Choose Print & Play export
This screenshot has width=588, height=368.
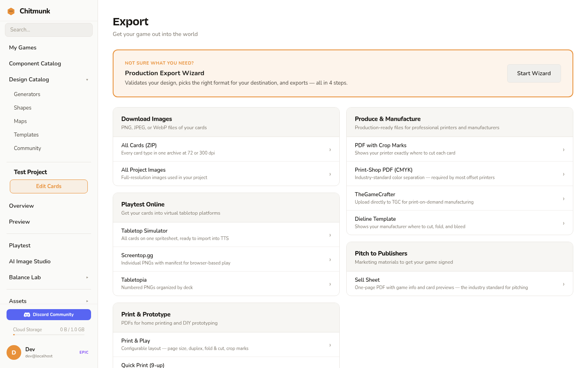226,345
